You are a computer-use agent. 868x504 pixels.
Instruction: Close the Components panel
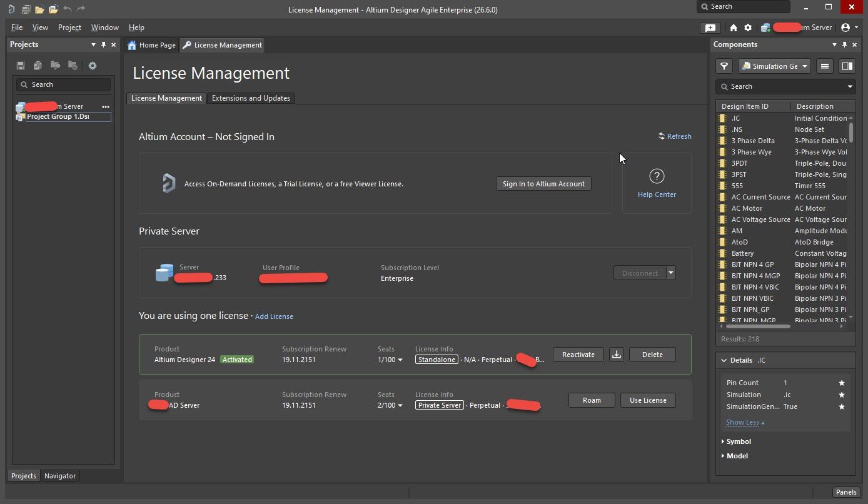point(854,44)
